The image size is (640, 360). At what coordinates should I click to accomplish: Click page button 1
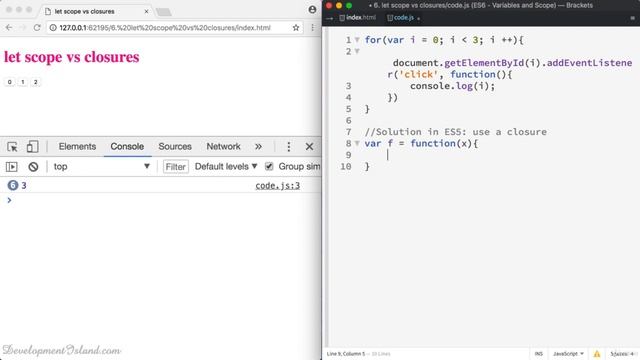coord(23,82)
